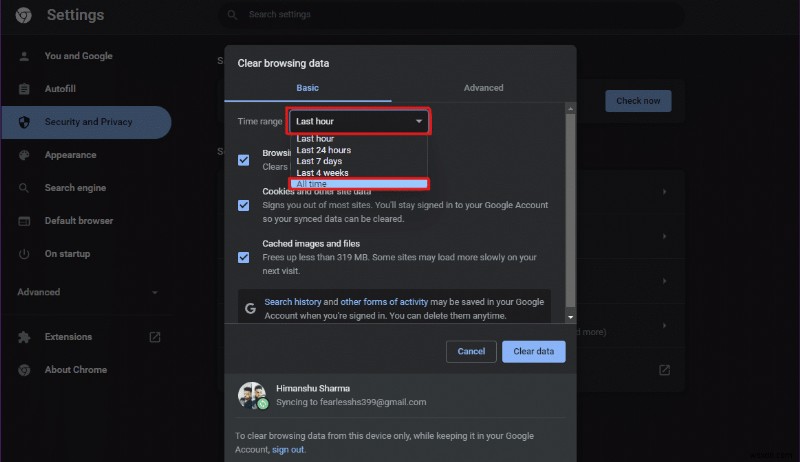Click the Check now button

[638, 101]
